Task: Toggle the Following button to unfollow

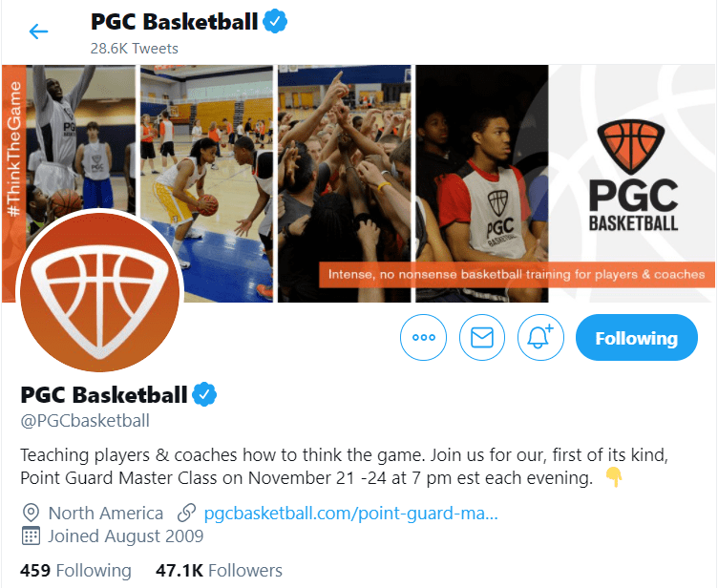Action: click(x=637, y=338)
